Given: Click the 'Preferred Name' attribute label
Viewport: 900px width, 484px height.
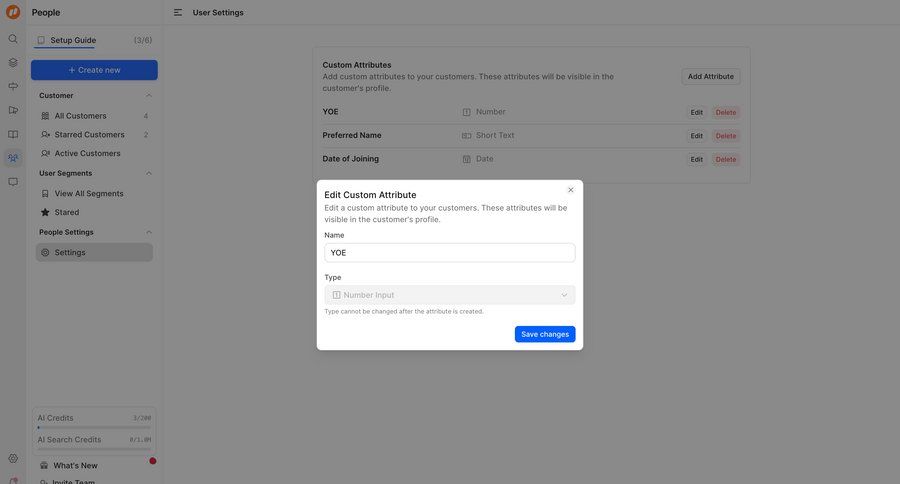Looking at the screenshot, I should pyautogui.click(x=352, y=135).
